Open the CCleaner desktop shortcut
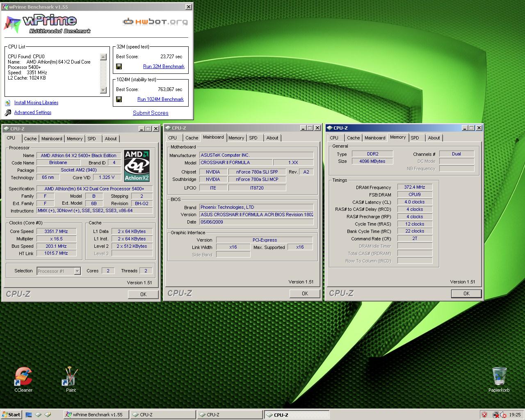Image resolution: width=525 pixels, height=420 pixels. click(23, 376)
